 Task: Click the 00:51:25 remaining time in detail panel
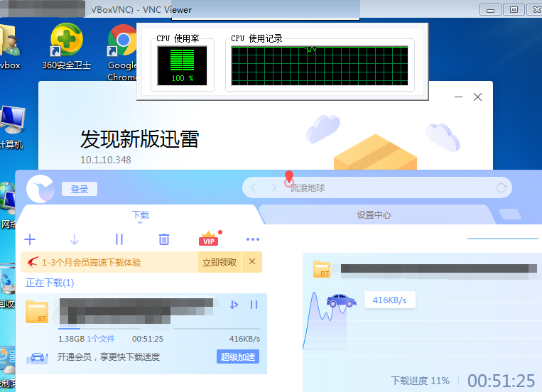coord(502,381)
